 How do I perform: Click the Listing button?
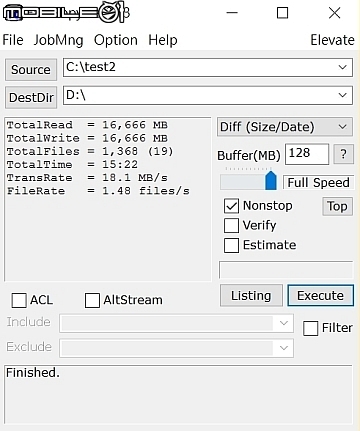click(x=251, y=295)
